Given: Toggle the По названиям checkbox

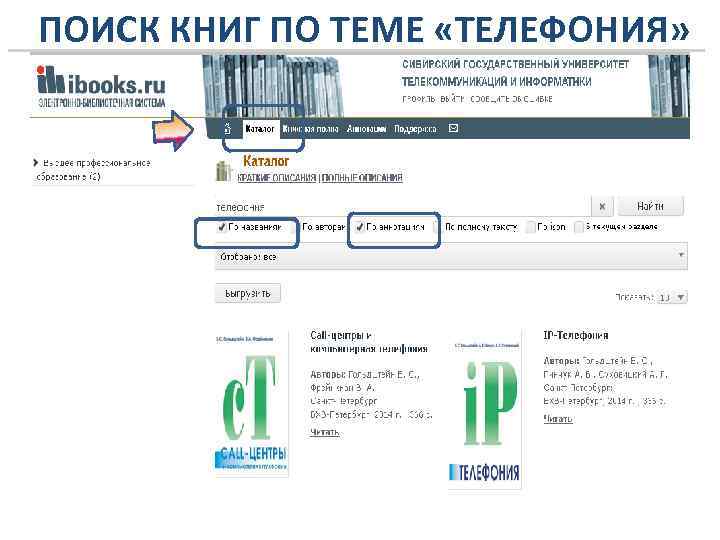Looking at the screenshot, I should tap(221, 227).
